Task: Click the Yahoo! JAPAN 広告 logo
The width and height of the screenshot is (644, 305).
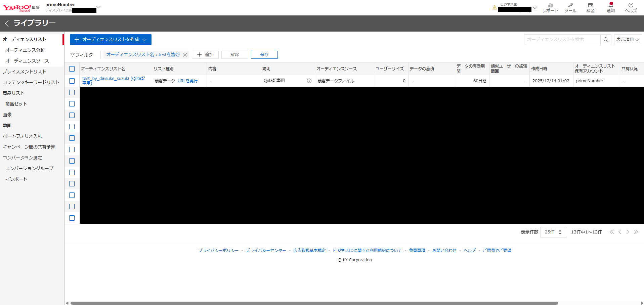Action: [21, 8]
